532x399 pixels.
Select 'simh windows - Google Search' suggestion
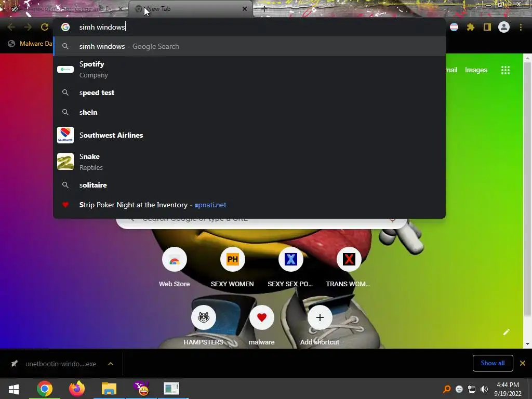(249, 46)
